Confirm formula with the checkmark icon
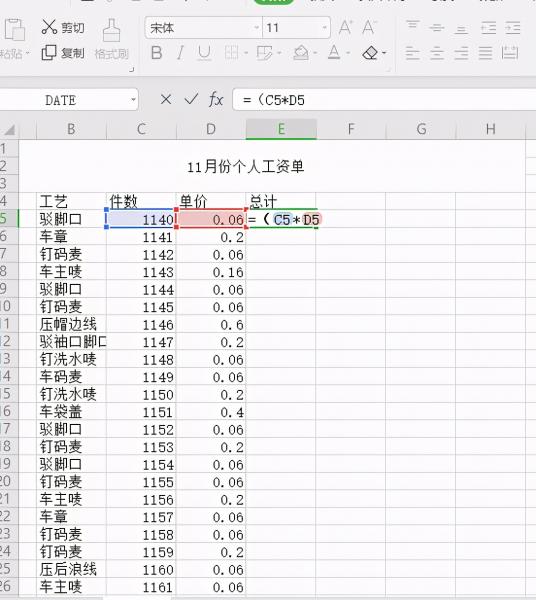The image size is (536, 600). coord(191,99)
